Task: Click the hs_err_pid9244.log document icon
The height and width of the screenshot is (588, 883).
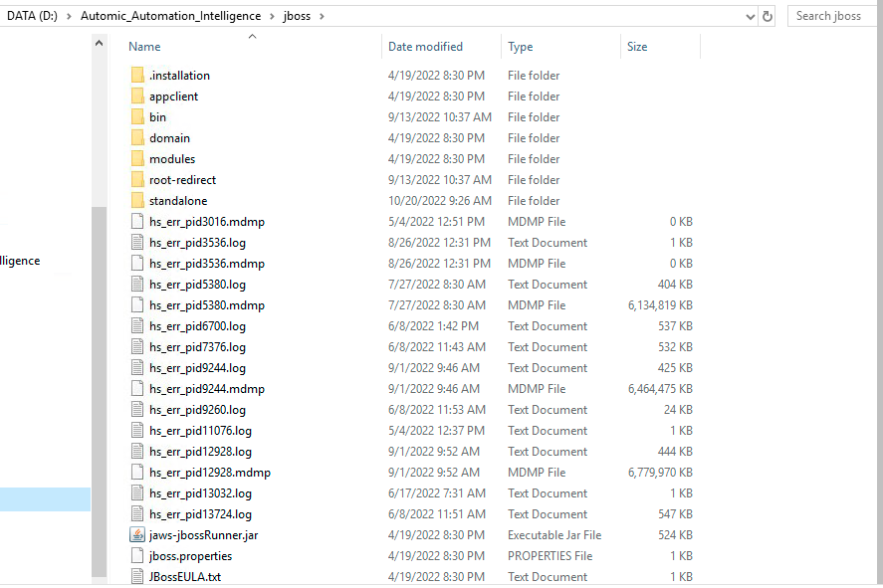Action: click(x=137, y=368)
